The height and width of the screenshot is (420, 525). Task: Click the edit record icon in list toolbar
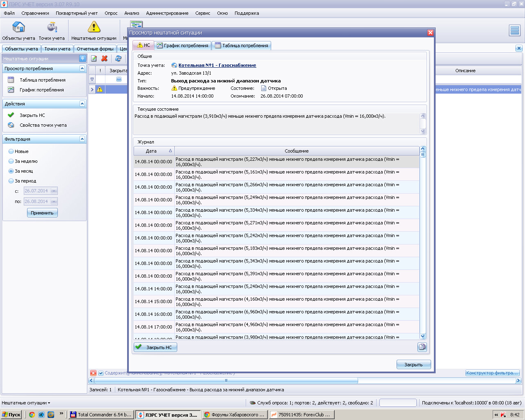[94, 59]
